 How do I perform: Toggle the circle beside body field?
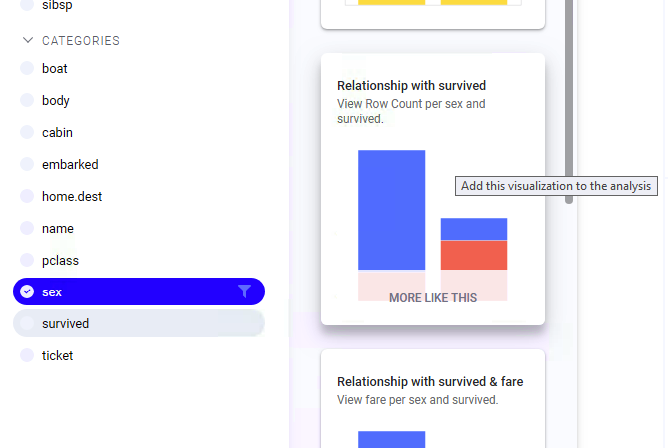pos(27,100)
